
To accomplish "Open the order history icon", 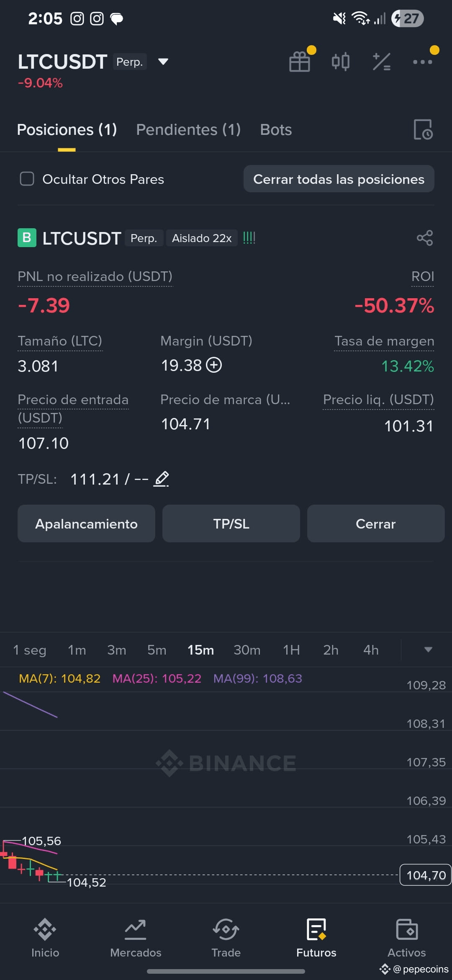I will (423, 129).
